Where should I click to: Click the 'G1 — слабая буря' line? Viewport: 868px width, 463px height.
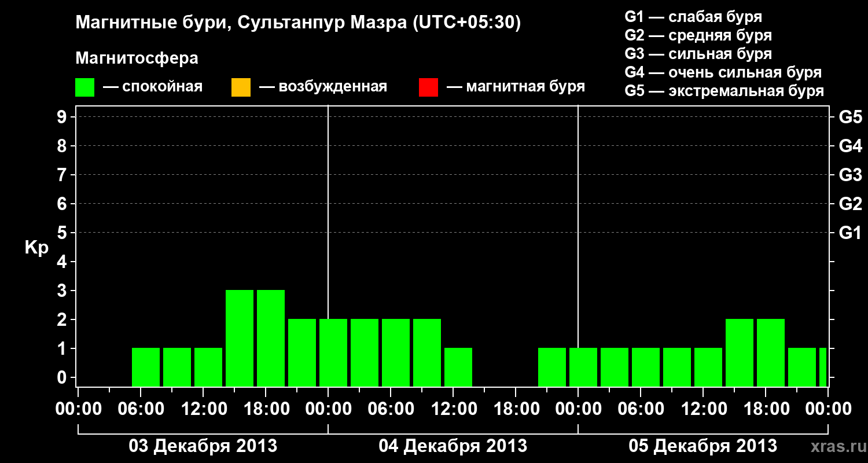[693, 17]
